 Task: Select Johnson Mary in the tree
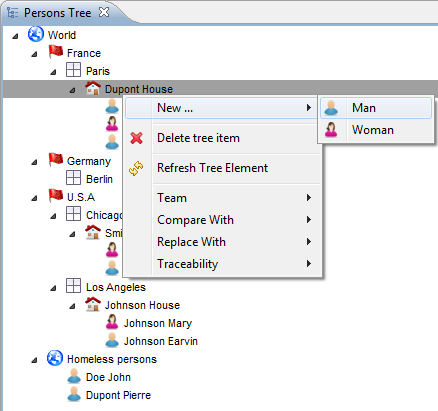pos(158,323)
